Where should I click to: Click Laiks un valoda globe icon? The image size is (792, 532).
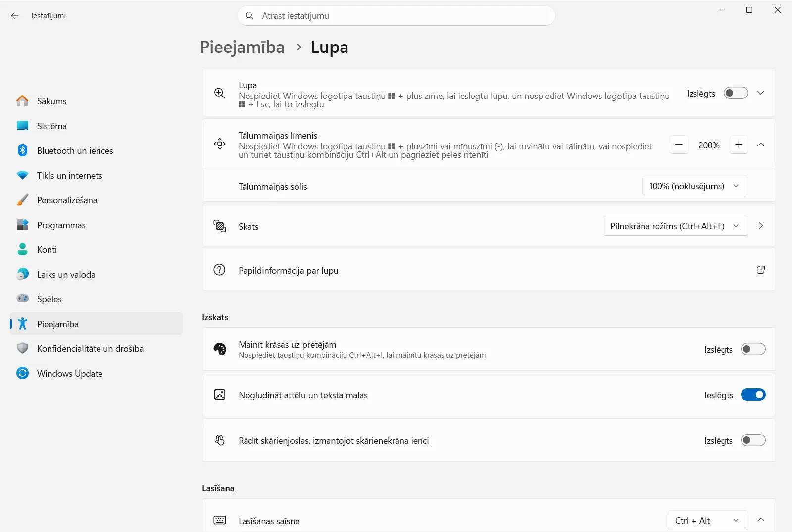pos(22,274)
